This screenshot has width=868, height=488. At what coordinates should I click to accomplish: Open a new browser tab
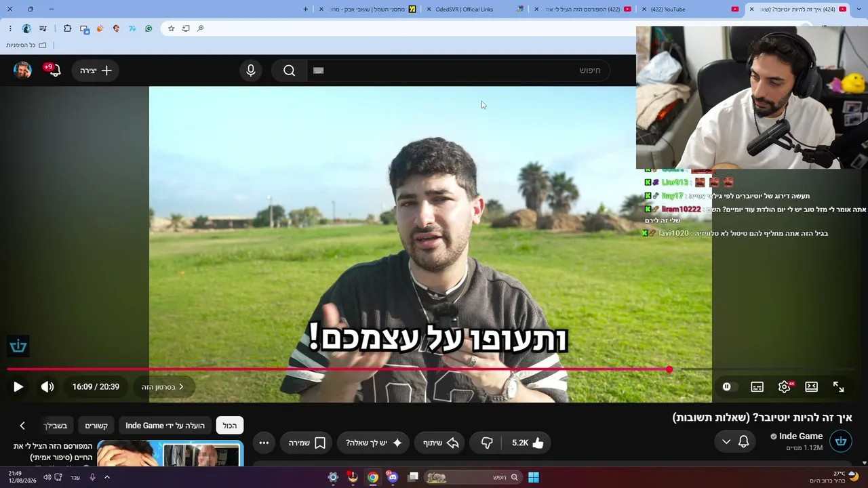[x=305, y=9]
